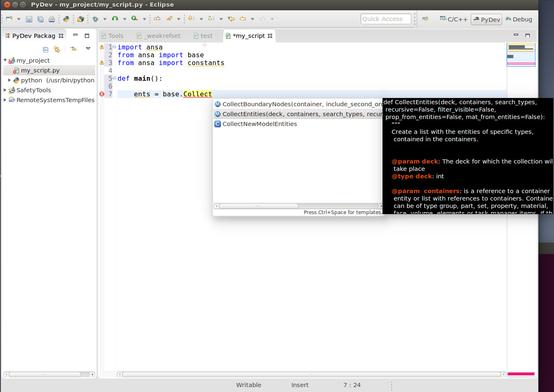Click the Open Perspective icon

click(x=425, y=19)
